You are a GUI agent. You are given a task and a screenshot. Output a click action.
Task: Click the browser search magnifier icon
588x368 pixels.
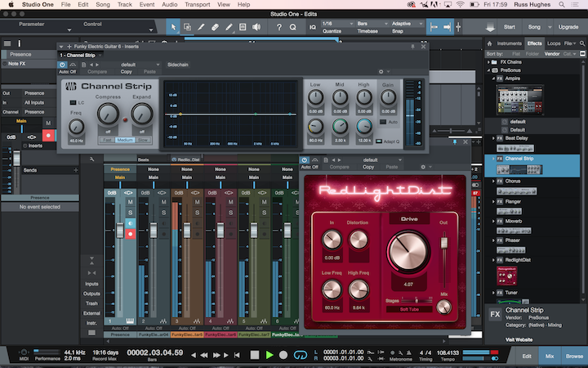pyautogui.click(x=582, y=43)
